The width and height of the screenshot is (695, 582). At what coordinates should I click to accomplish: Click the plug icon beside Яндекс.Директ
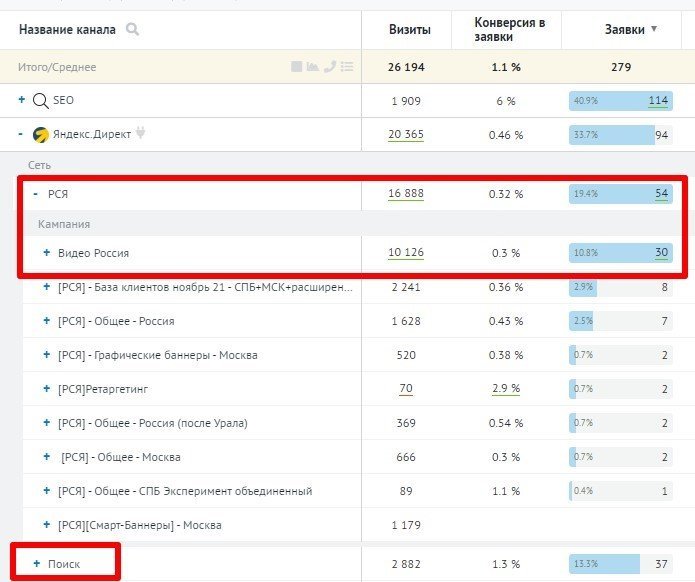pyautogui.click(x=141, y=135)
